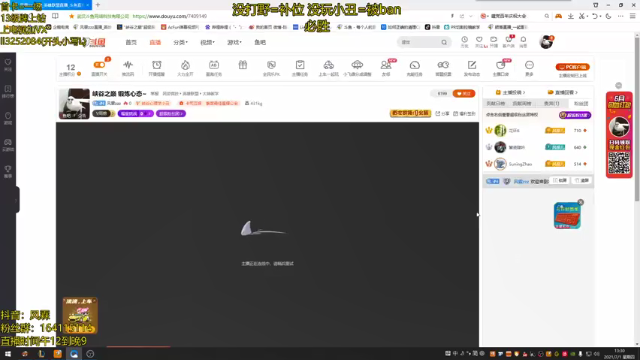Screen dimensions: 640x360
Task: Click the user avatar in the page header
Action: tap(546, 42)
